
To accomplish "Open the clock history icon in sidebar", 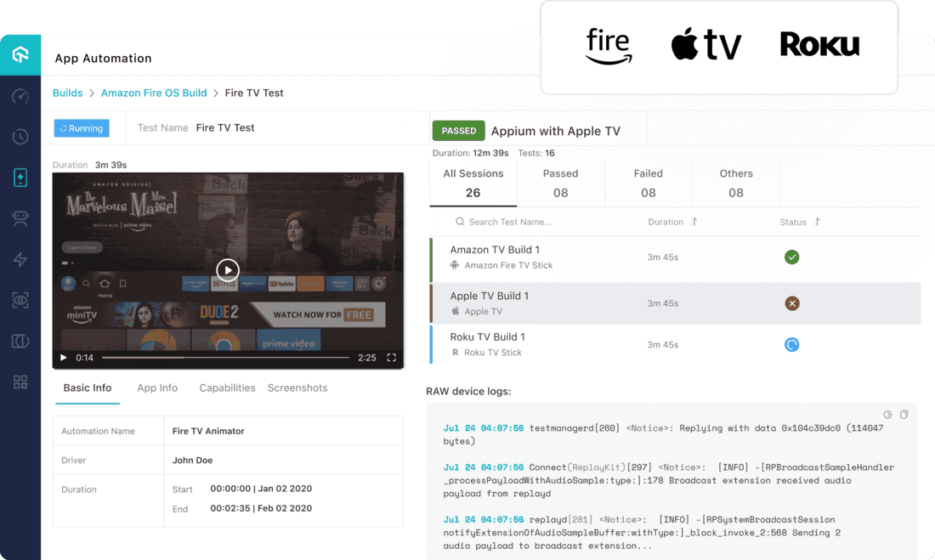I will click(20, 137).
